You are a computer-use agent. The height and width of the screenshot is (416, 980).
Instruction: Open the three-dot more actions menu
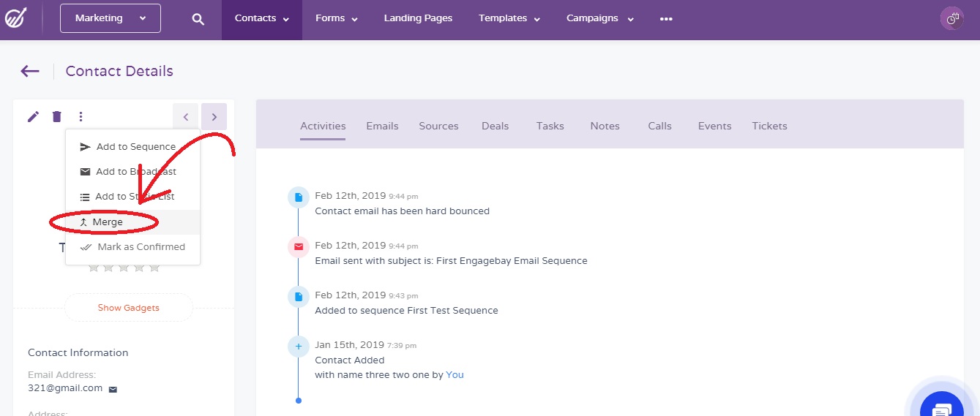coord(81,117)
